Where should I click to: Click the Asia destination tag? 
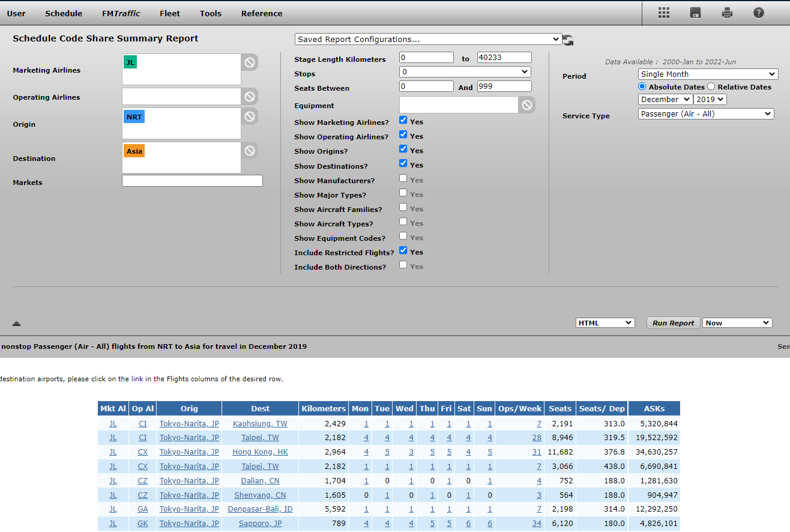(x=134, y=151)
